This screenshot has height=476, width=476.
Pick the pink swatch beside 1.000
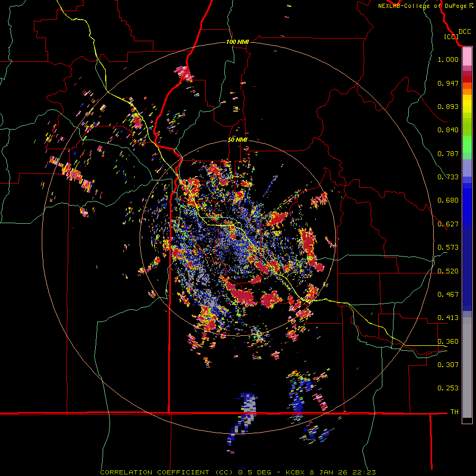click(x=467, y=57)
